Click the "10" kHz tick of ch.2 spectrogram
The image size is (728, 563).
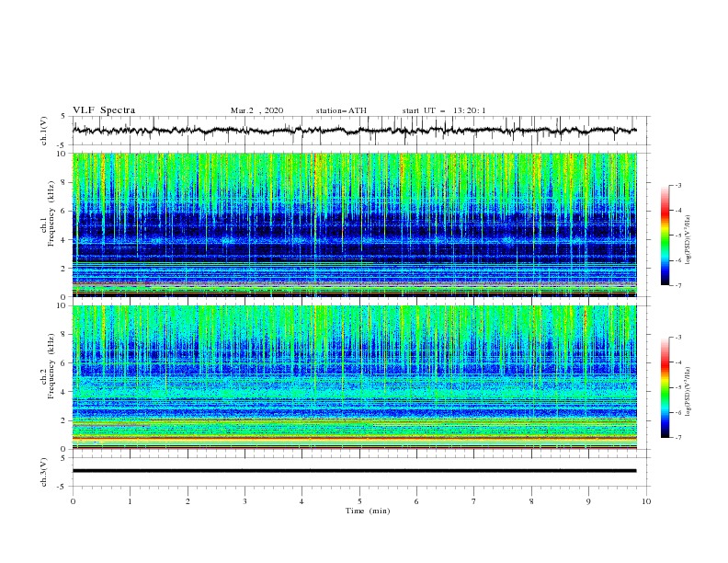click(x=62, y=305)
